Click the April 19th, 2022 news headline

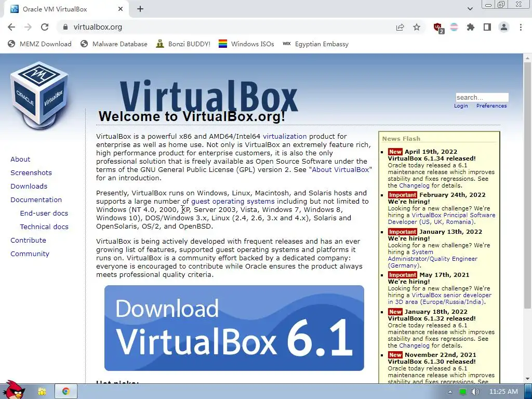(x=431, y=152)
